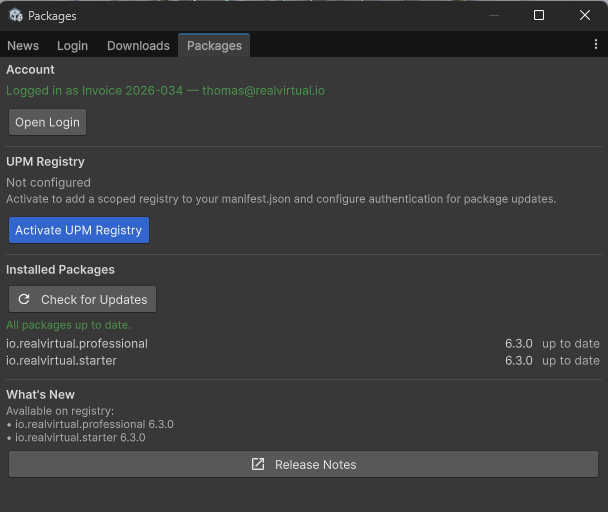Open the Login tab
The image size is (608, 512).
(x=72, y=45)
